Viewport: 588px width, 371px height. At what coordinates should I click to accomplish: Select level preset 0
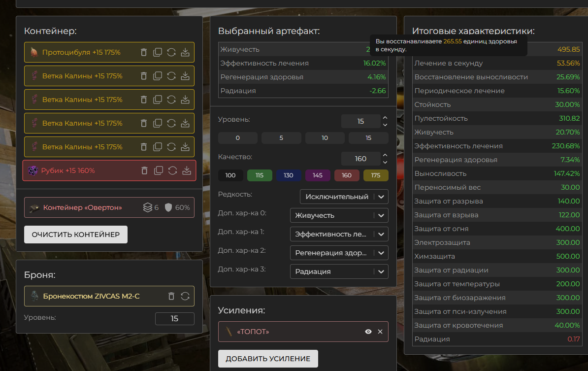coord(238,138)
